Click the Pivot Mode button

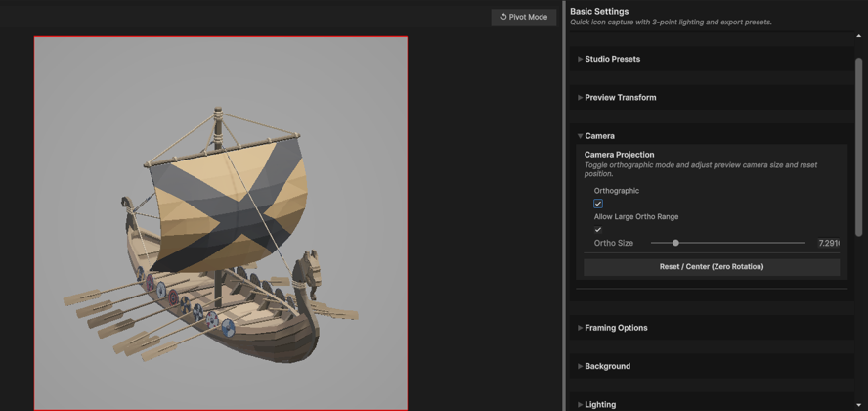523,17
